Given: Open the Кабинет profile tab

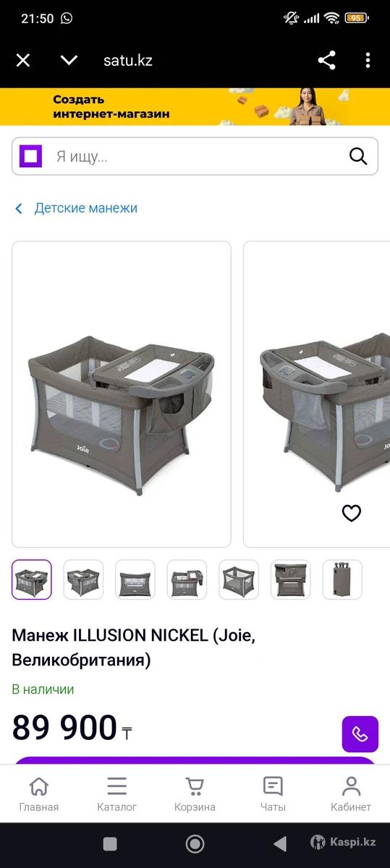Looking at the screenshot, I should [351, 794].
